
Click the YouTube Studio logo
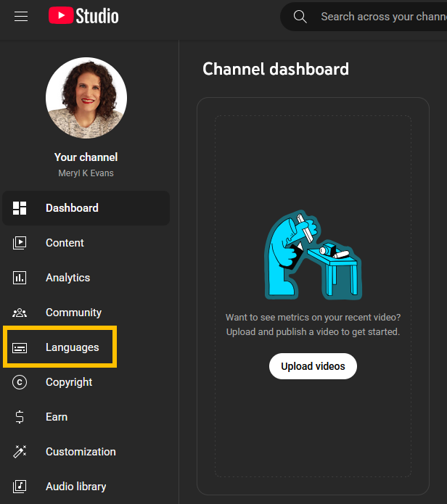[x=83, y=16]
